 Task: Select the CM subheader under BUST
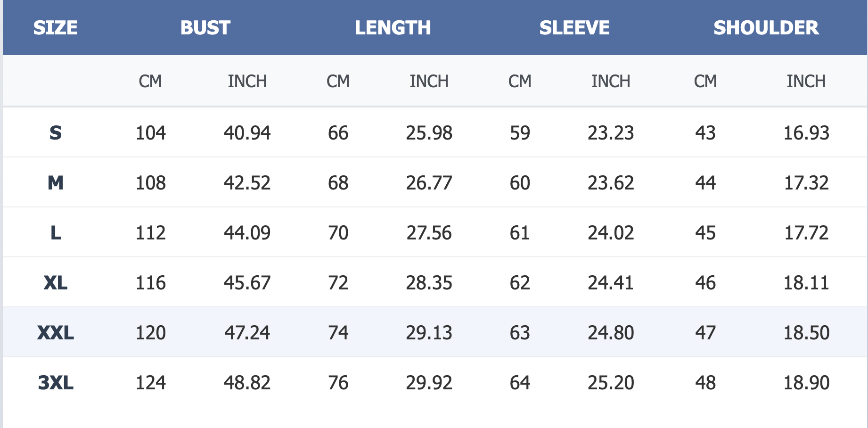coord(150,82)
